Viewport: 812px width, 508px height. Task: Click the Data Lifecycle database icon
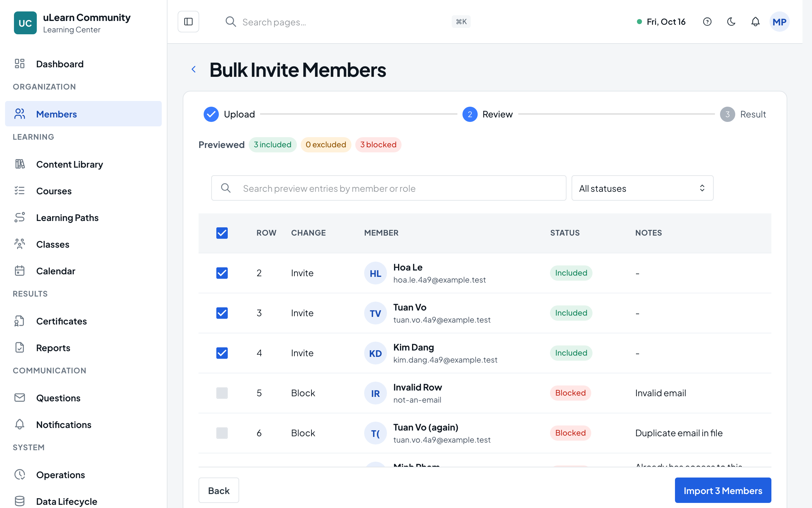[x=20, y=501]
